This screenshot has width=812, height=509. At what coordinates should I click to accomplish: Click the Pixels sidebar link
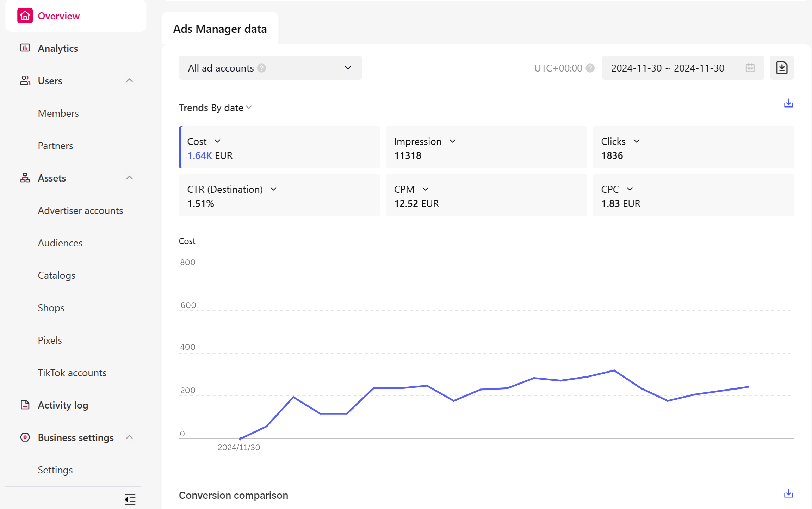click(x=50, y=339)
